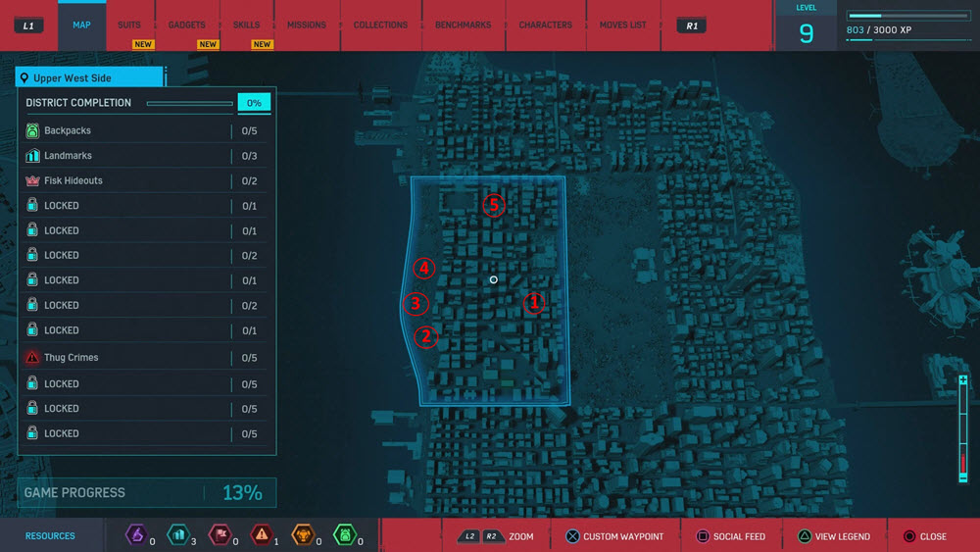Screen dimensions: 980x552
Task: Open the Collections tab
Action: pyautogui.click(x=380, y=25)
